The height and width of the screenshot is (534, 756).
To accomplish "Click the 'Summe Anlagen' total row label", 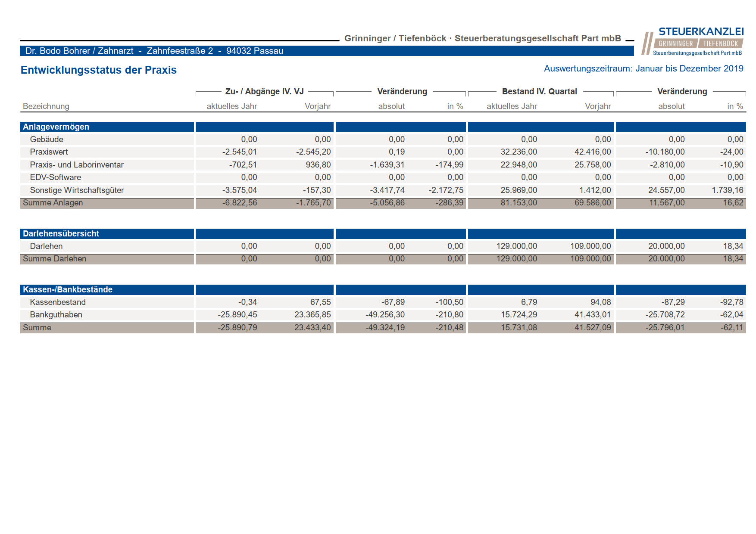I will pyautogui.click(x=53, y=203).
